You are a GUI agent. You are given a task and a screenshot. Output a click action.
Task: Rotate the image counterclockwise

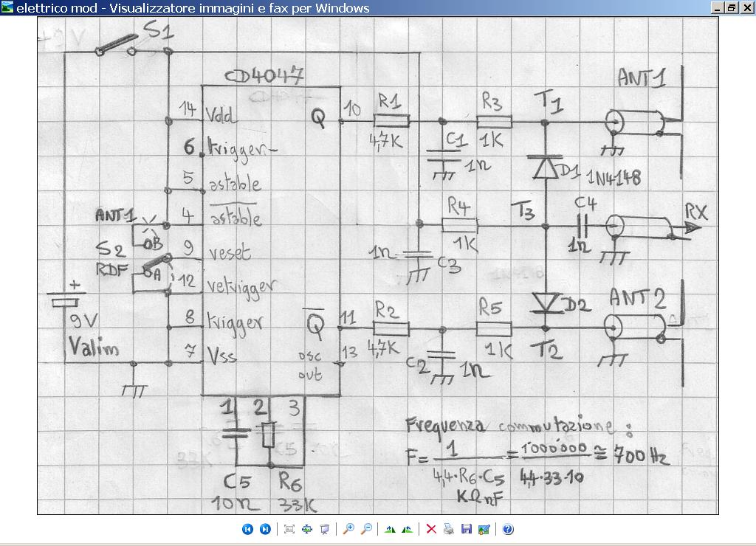coord(407,529)
